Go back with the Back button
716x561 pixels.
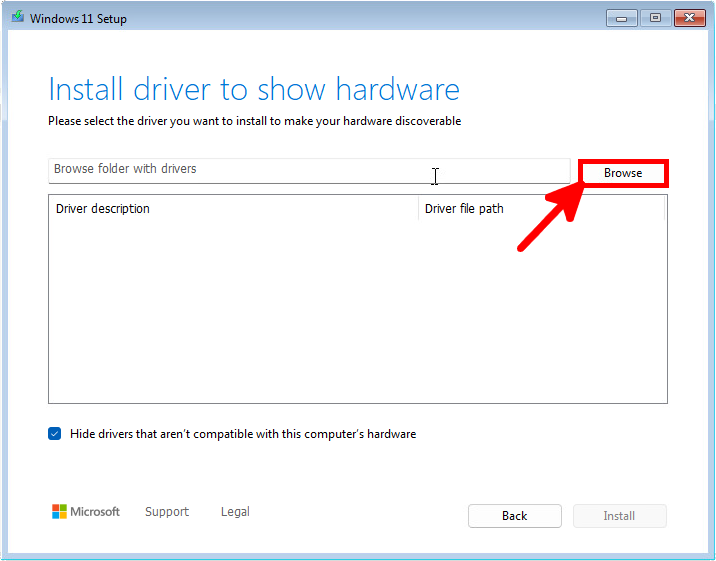(515, 516)
